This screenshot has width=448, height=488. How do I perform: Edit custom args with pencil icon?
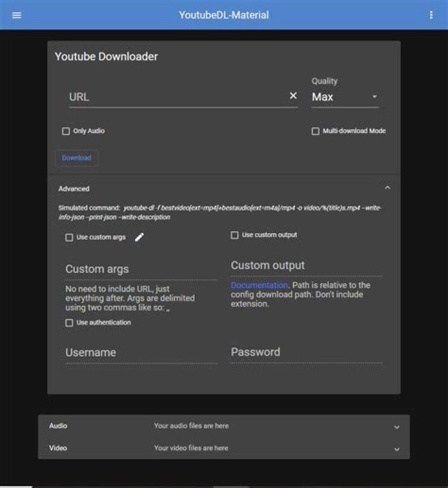[x=139, y=237]
